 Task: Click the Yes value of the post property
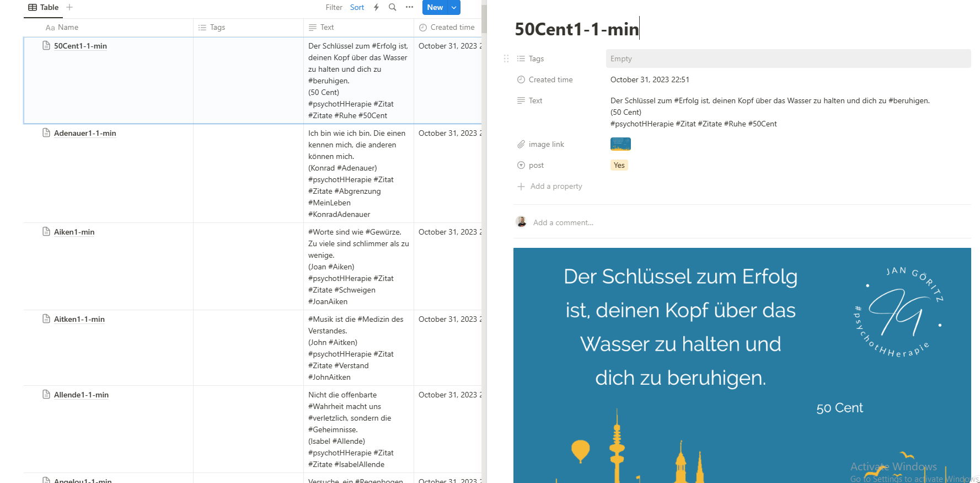tap(619, 165)
